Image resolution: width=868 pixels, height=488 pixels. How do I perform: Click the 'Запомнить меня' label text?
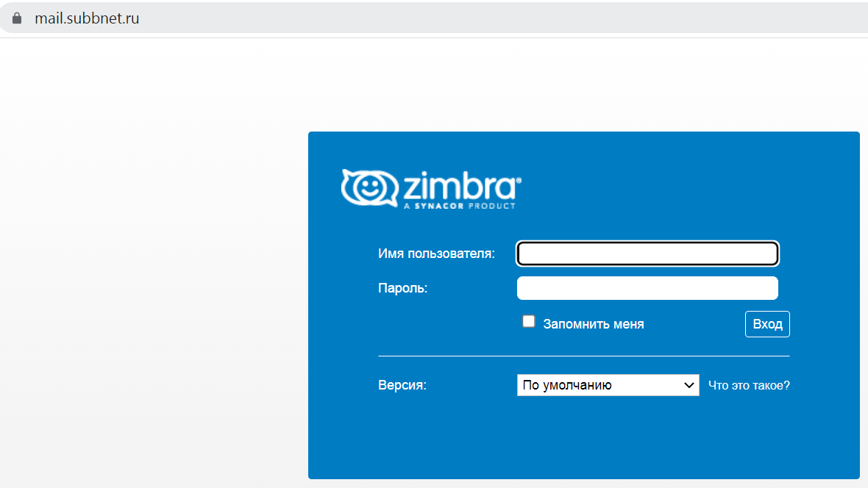[x=594, y=324]
